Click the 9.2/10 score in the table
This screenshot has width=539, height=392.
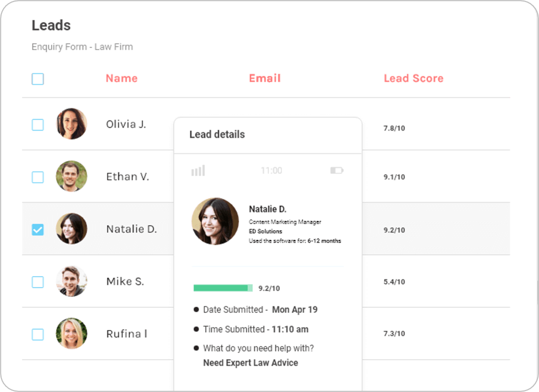pos(395,230)
